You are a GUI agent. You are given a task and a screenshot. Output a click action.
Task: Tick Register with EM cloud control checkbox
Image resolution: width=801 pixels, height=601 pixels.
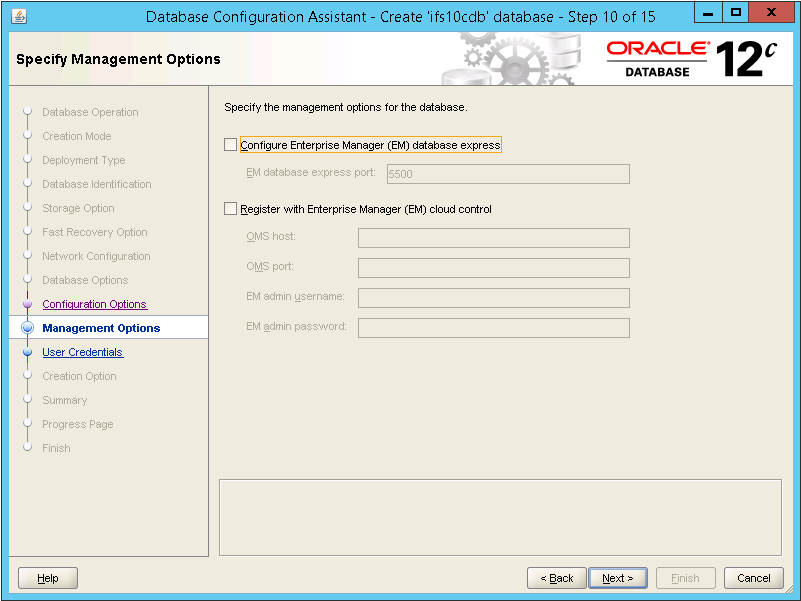(231, 209)
